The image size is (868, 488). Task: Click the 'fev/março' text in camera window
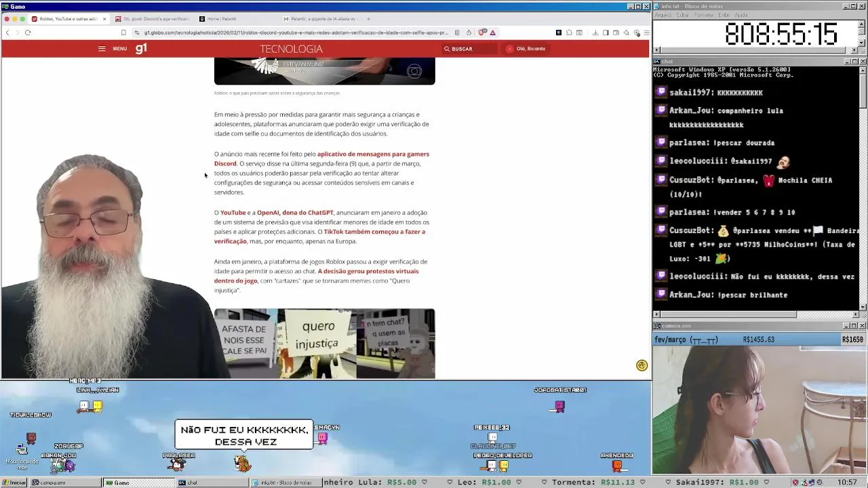(671, 340)
